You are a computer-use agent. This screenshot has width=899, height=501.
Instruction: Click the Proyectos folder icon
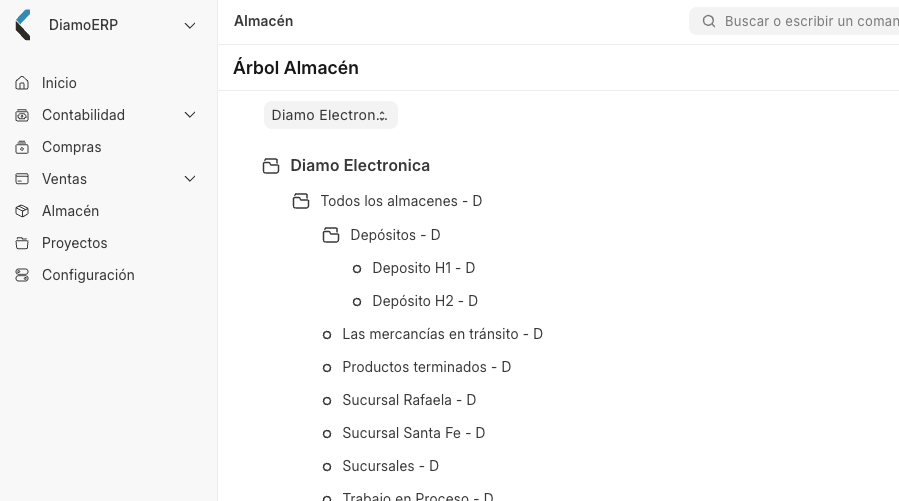22,243
